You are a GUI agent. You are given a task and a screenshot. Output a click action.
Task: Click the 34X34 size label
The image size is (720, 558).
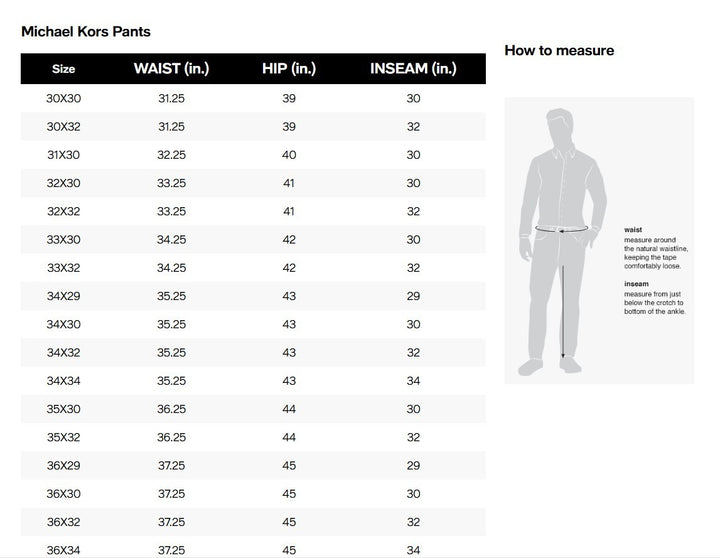tap(63, 381)
